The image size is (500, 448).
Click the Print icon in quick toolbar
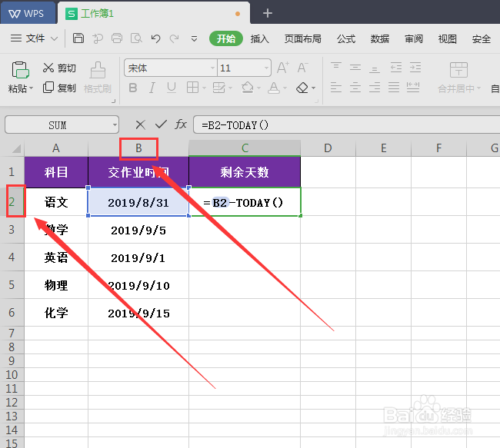pyautogui.click(x=117, y=38)
